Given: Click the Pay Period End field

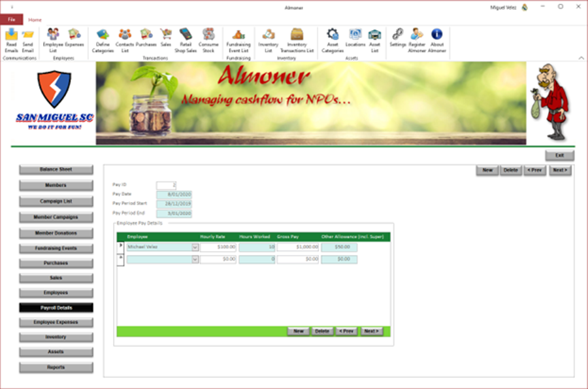Looking at the screenshot, I should (x=174, y=213).
